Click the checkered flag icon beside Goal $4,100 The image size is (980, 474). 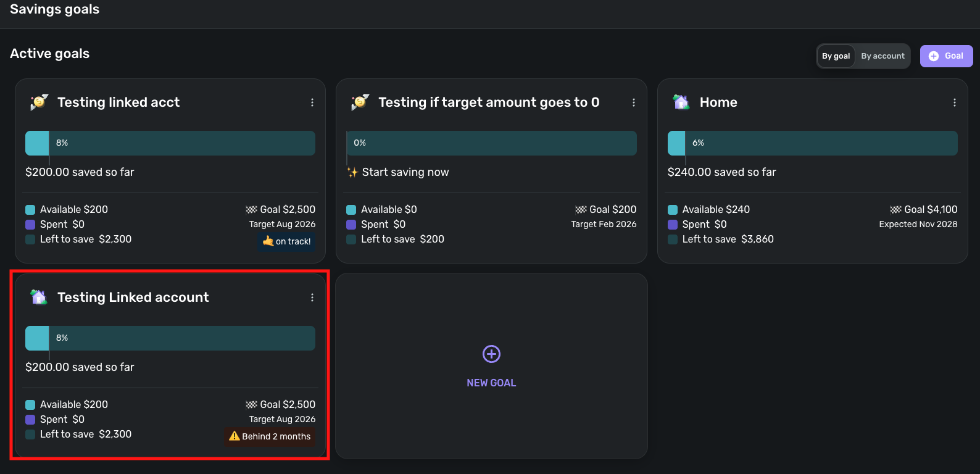coord(895,210)
